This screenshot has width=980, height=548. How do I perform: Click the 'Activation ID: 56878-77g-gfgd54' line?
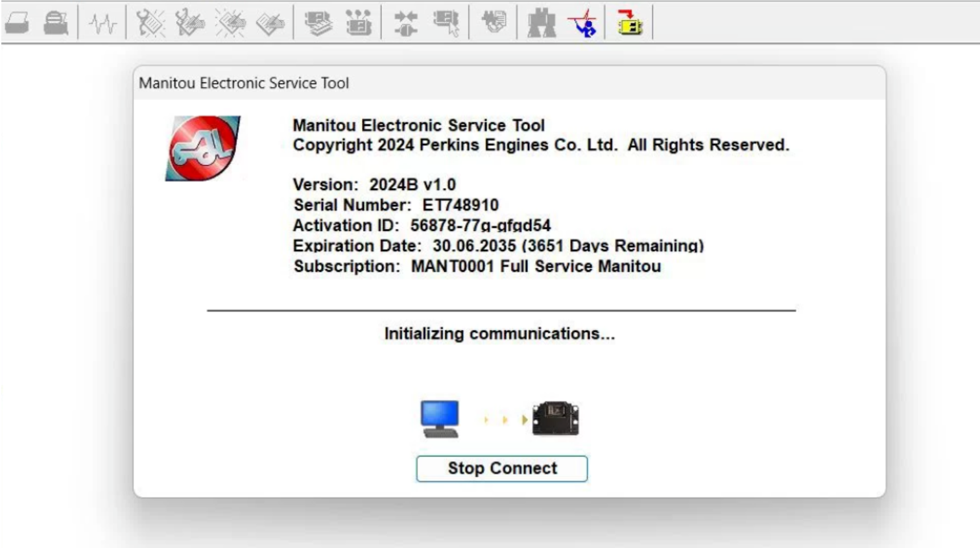422,225
